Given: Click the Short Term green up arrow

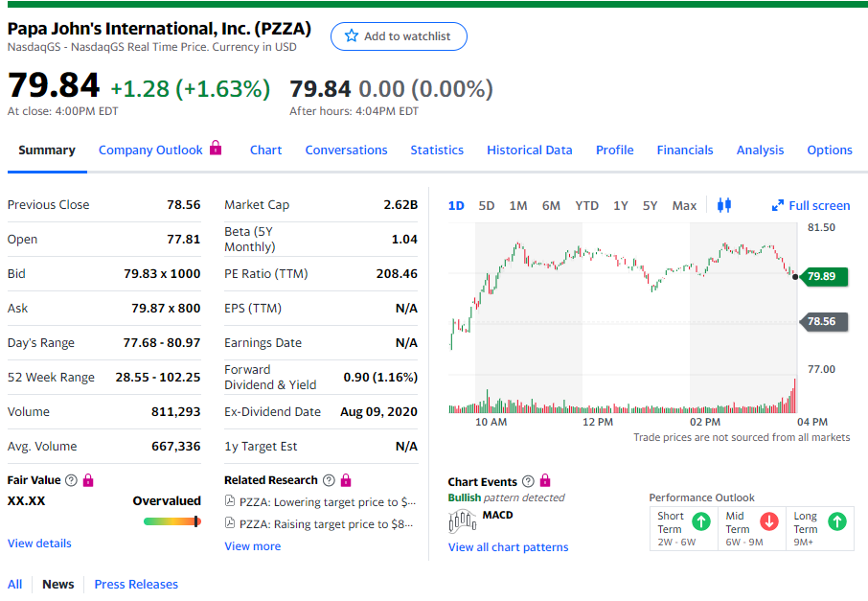Looking at the screenshot, I should pyautogui.click(x=701, y=521).
